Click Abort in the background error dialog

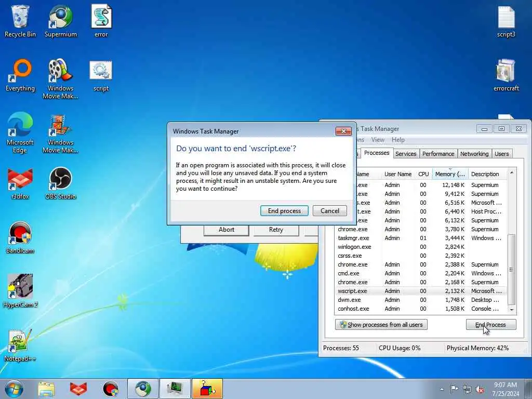[x=227, y=230]
